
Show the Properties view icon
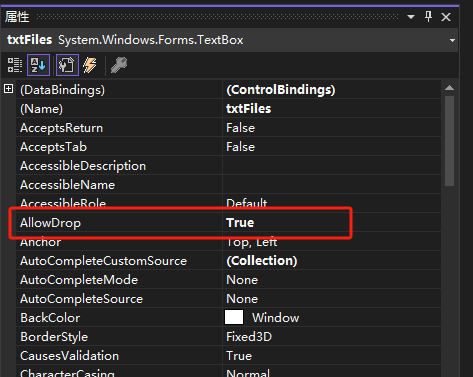point(67,65)
